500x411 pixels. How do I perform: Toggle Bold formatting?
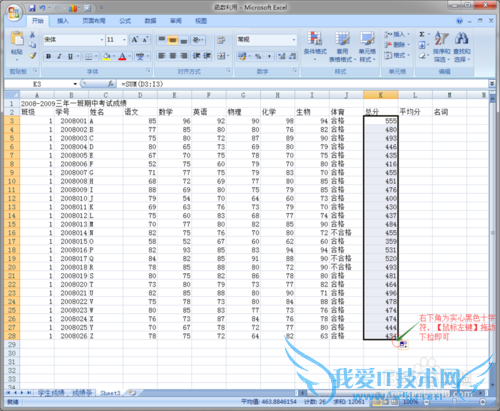[x=49, y=56]
